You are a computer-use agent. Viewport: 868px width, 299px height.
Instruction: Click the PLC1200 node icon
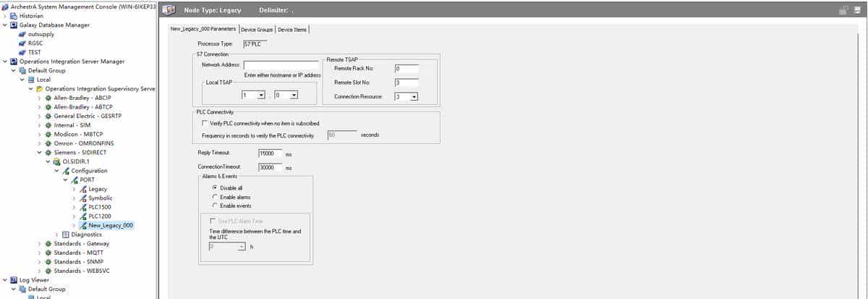(x=83, y=216)
